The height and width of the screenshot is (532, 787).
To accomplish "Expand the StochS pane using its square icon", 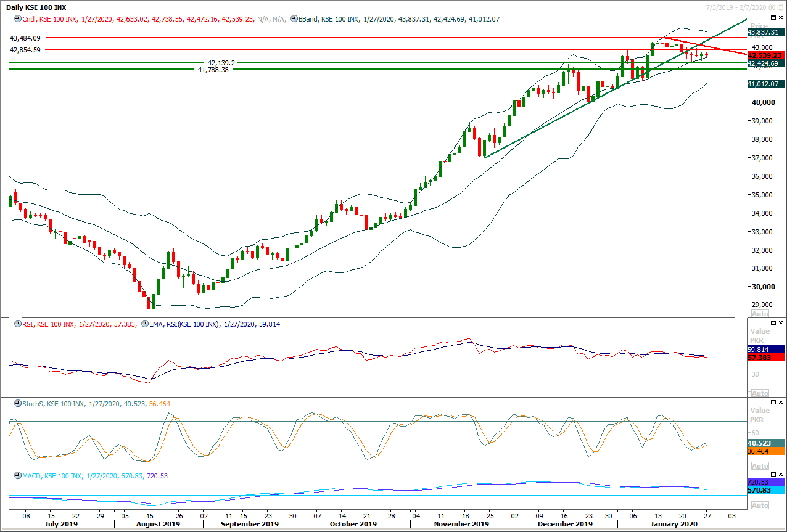I will pyautogui.click(x=773, y=402).
